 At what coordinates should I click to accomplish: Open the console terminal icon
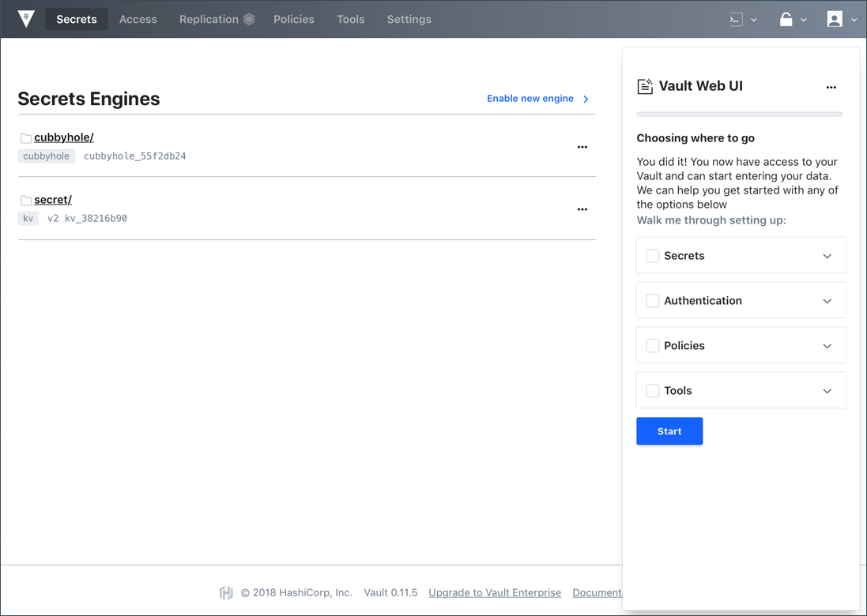735,19
